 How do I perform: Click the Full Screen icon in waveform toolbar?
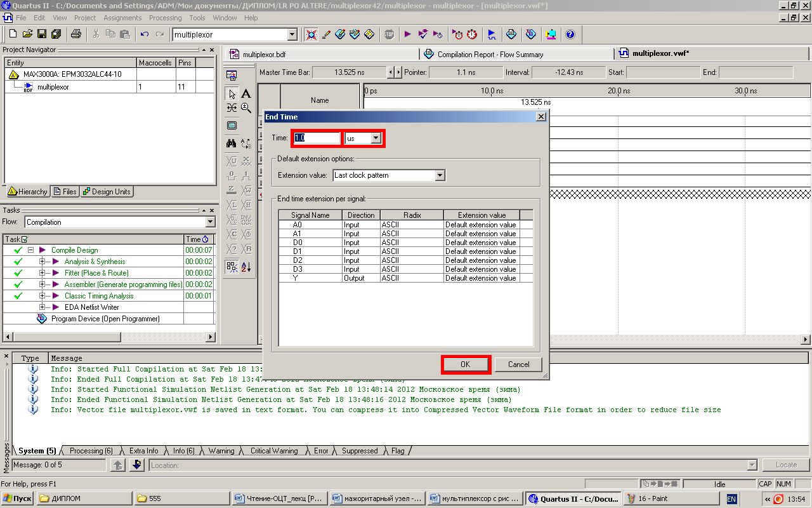point(232,126)
